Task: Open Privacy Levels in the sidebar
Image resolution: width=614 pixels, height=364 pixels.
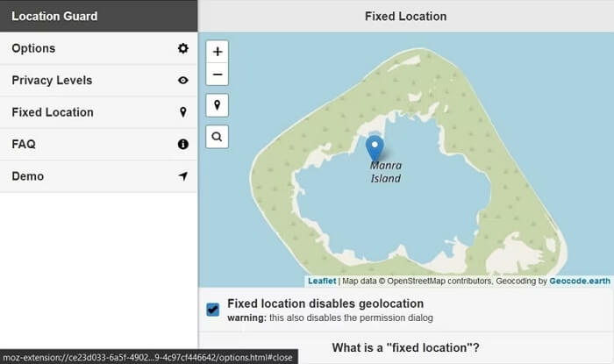Action: pos(98,80)
